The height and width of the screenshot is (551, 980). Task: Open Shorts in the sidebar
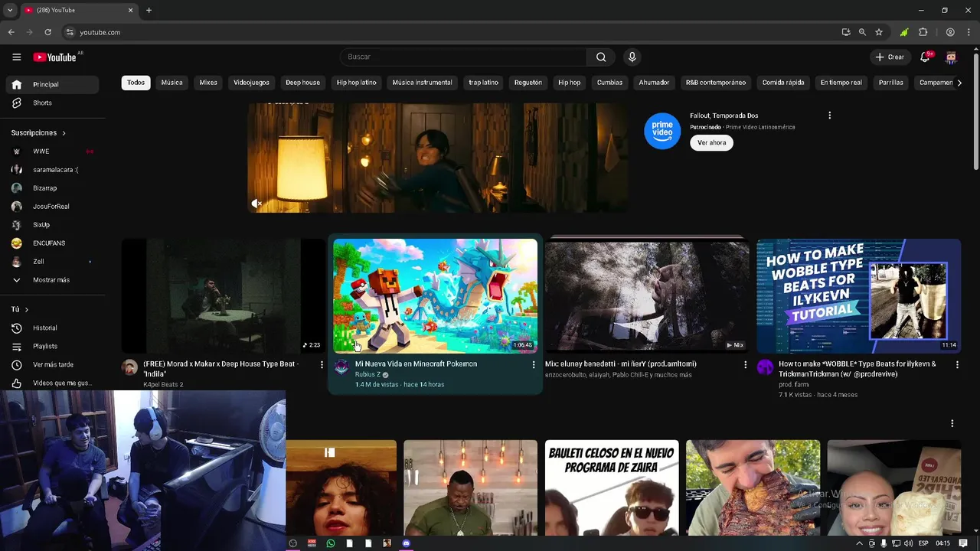(x=51, y=103)
